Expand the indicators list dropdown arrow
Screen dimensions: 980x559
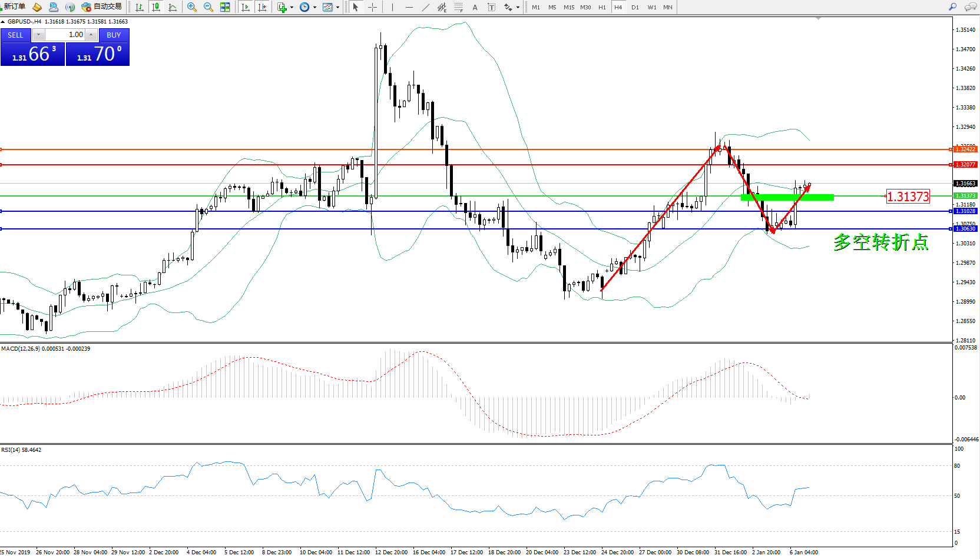[292, 7]
